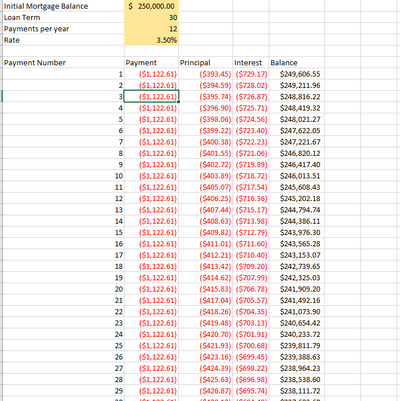Select the Payments per year label
Image resolution: width=400 pixels, height=401 pixels.
[x=63, y=29]
